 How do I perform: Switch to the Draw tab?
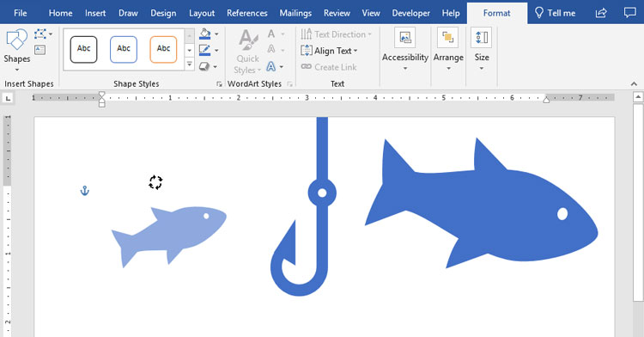(128, 13)
